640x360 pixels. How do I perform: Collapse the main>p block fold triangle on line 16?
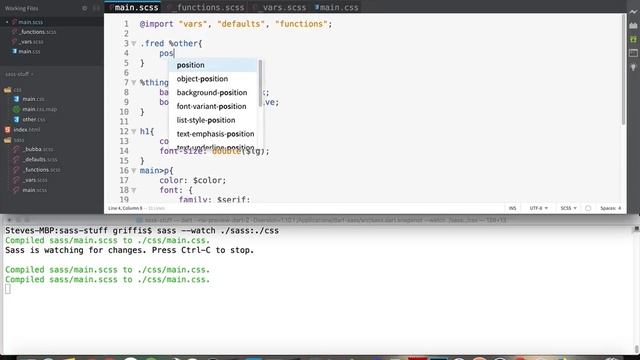(x=133, y=171)
